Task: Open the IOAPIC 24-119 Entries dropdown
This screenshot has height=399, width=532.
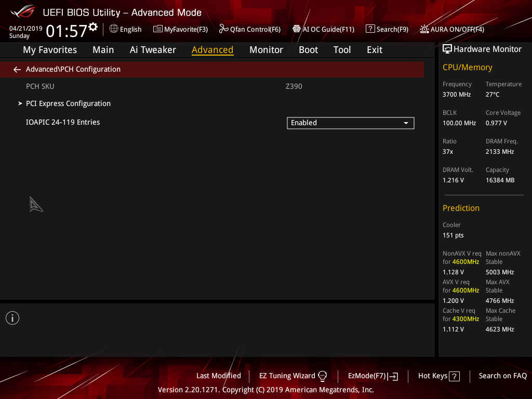Action: 351,123
